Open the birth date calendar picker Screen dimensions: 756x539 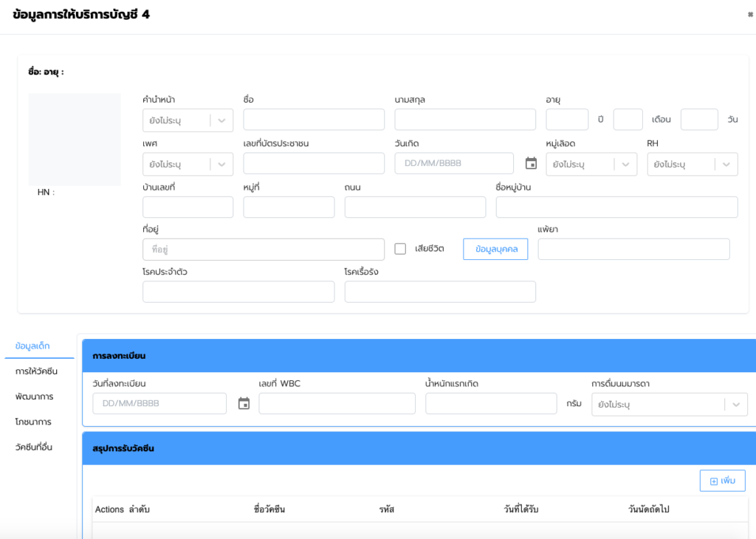coord(531,163)
